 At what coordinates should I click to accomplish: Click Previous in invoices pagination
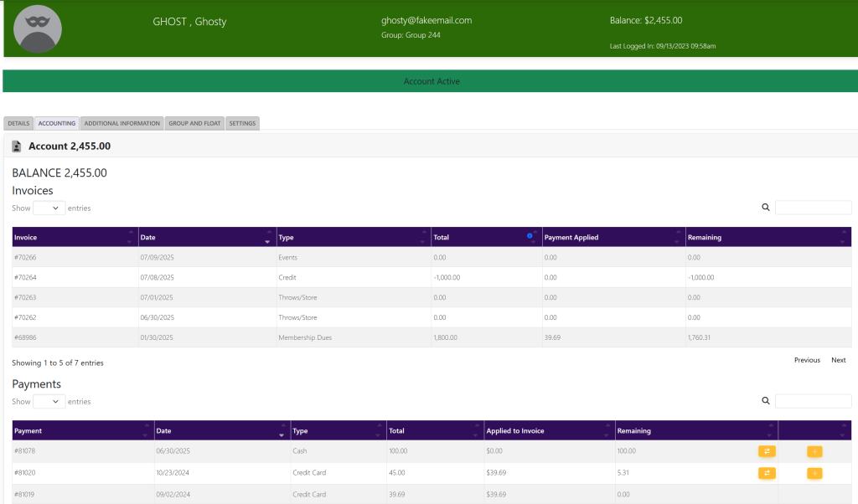[807, 360]
